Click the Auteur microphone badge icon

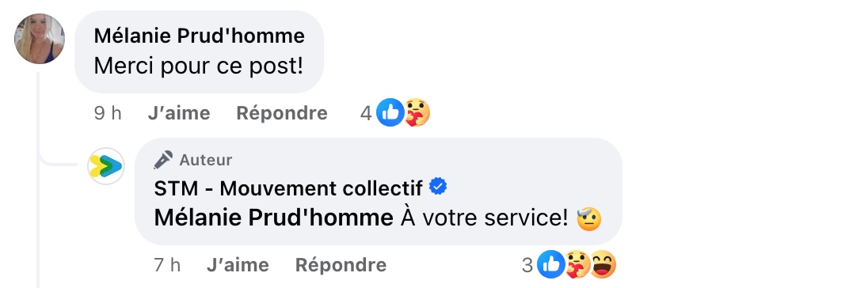coord(163,161)
